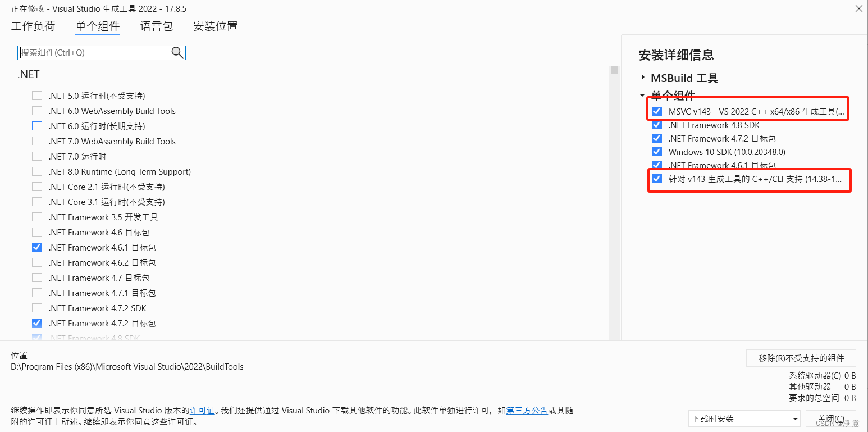Screen dimensions: 868x432
Task: Open the 许可证 link
Action: tap(202, 411)
